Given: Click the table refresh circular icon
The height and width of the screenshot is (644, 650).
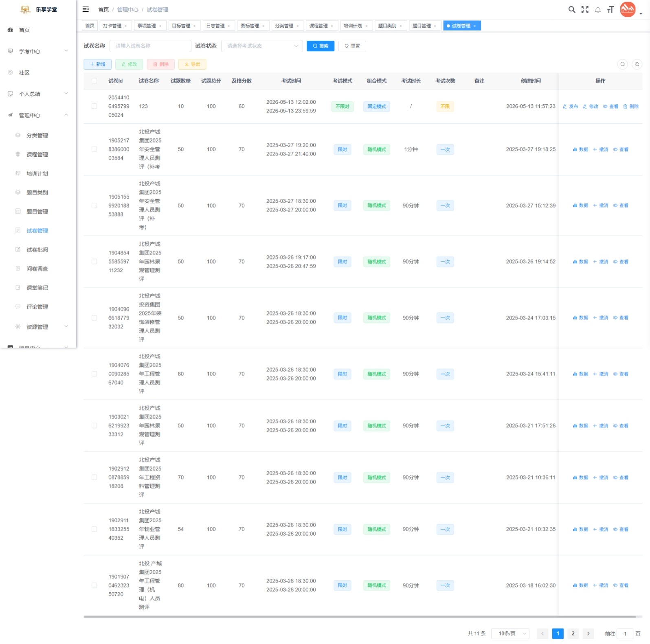Looking at the screenshot, I should pyautogui.click(x=637, y=64).
